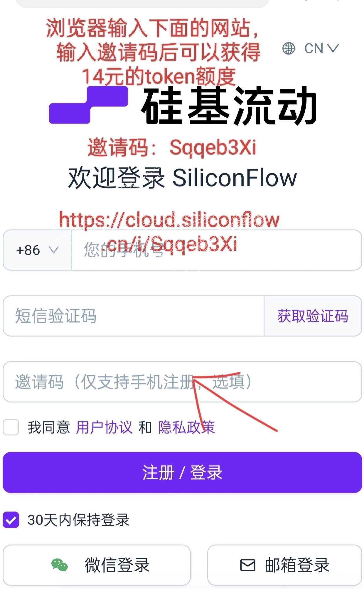Viewport: 364px width, 589px height.
Task: Focus the phone number input field
Action: point(217,250)
